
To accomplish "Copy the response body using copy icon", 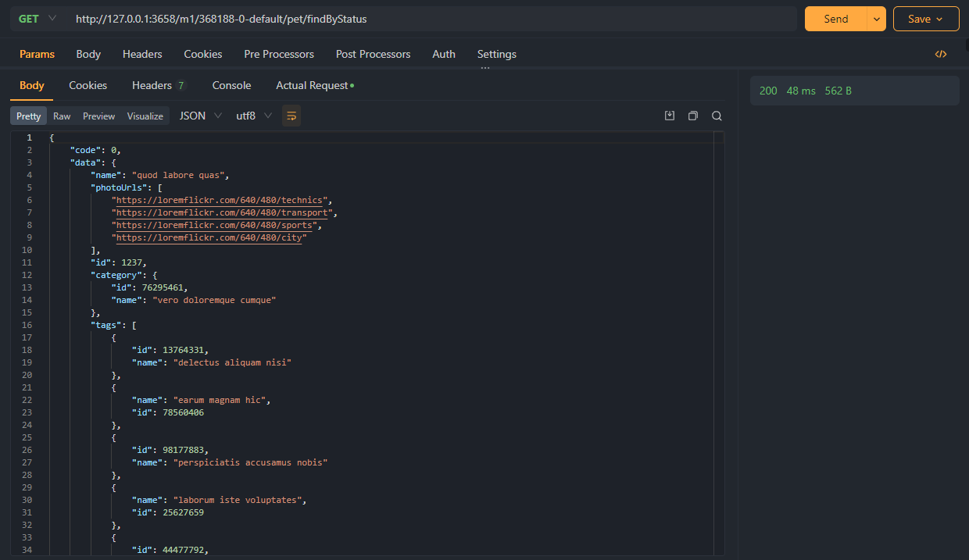I will pyautogui.click(x=693, y=116).
